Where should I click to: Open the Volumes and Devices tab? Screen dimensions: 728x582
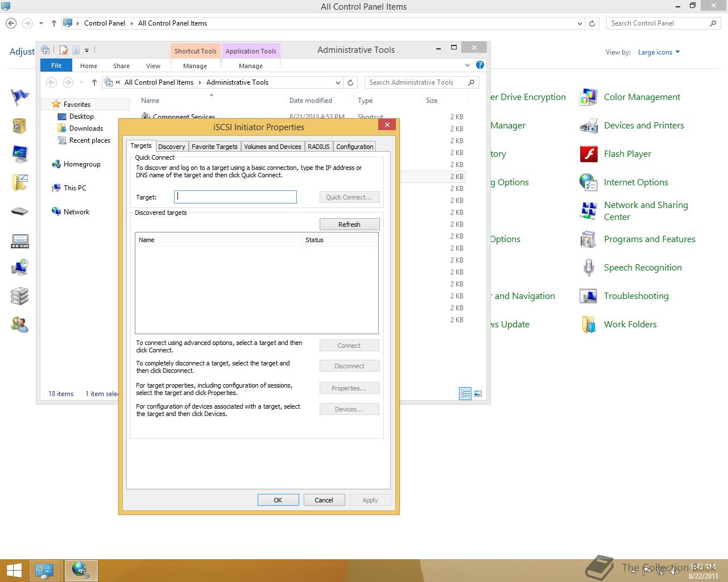point(272,147)
